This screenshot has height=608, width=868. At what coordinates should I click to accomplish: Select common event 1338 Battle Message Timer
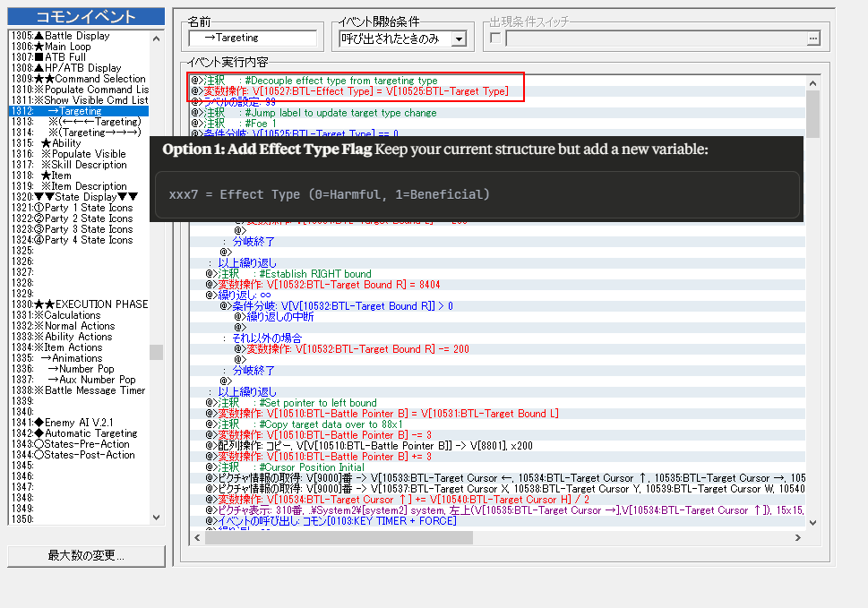[79, 390]
